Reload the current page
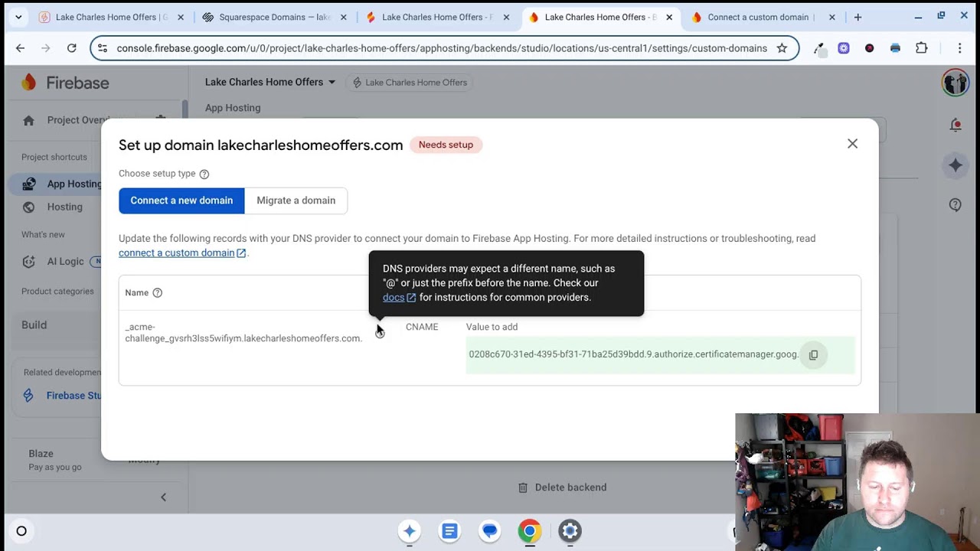The width and height of the screenshot is (980, 551). [71, 48]
